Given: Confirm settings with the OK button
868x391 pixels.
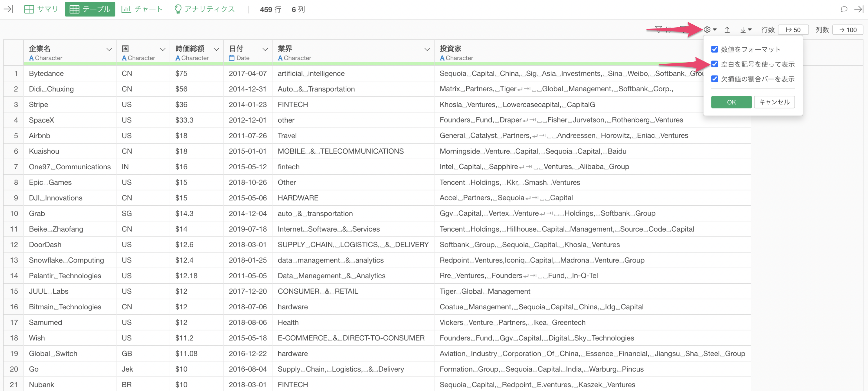Looking at the screenshot, I should click(731, 102).
